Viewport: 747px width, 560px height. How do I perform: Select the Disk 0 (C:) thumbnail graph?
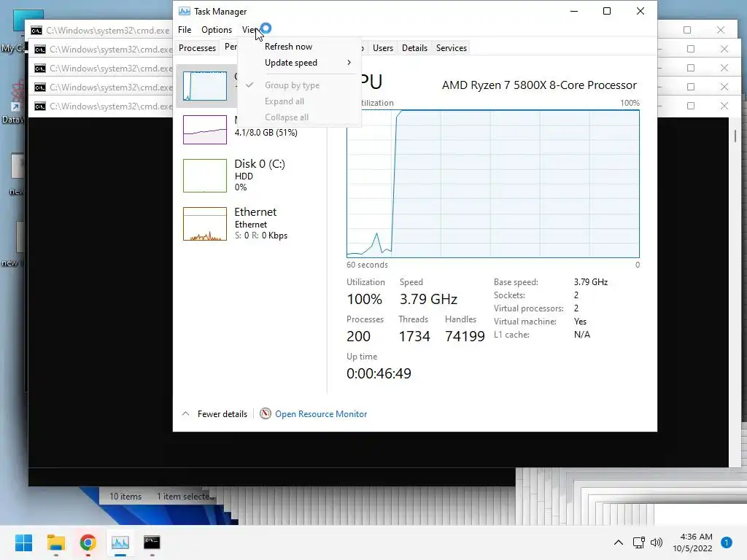point(205,176)
